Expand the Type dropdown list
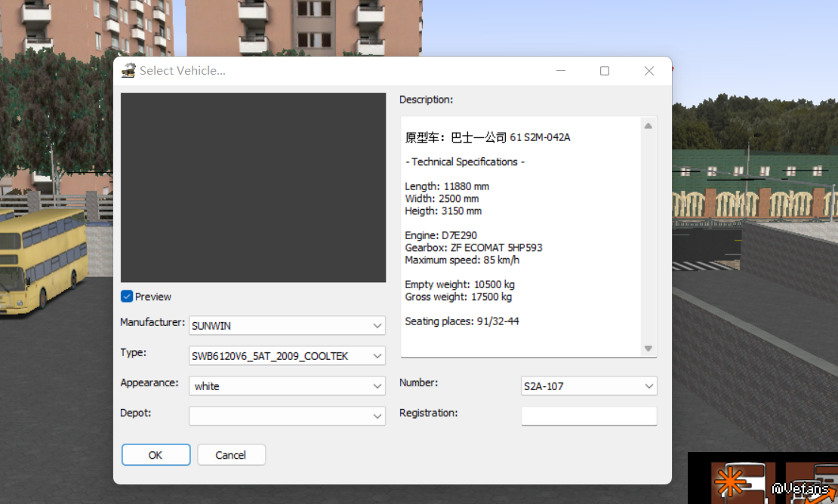 pyautogui.click(x=377, y=356)
